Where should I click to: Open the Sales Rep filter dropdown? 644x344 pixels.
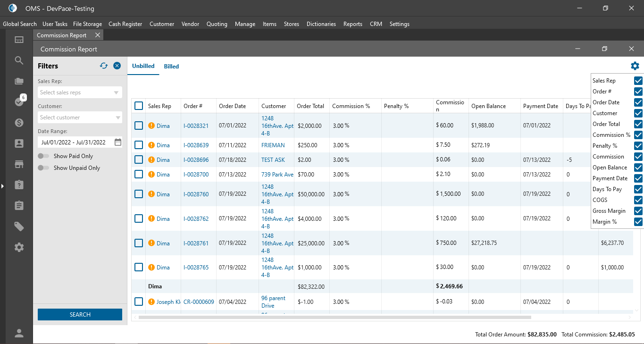pos(80,92)
